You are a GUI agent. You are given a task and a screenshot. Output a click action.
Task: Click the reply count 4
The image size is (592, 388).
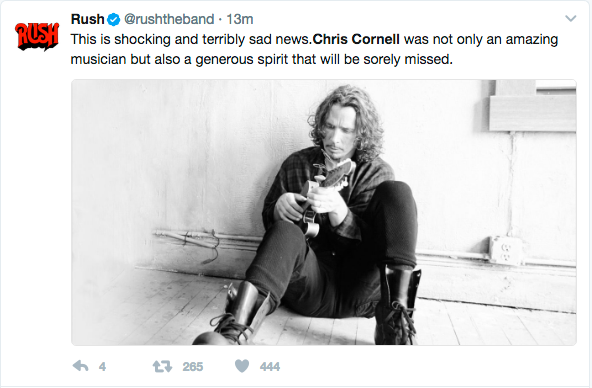(x=102, y=366)
